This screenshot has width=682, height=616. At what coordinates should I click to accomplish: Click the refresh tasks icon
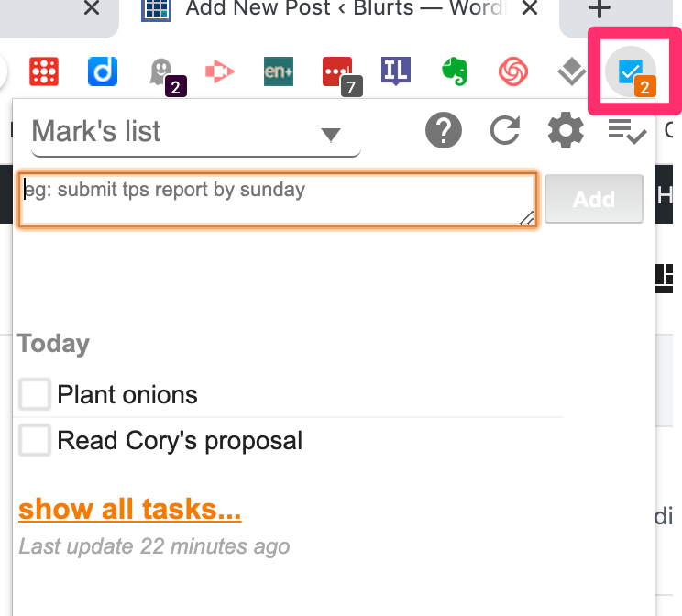point(505,129)
